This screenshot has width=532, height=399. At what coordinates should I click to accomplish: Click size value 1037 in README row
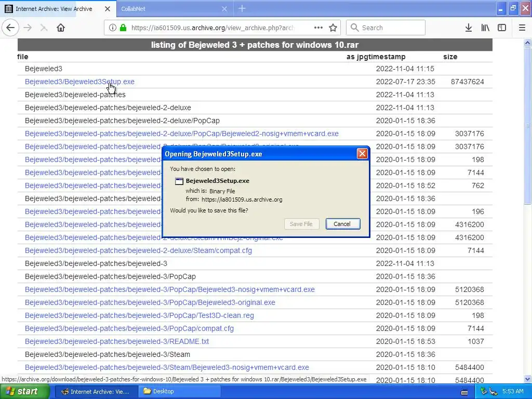[x=476, y=341]
